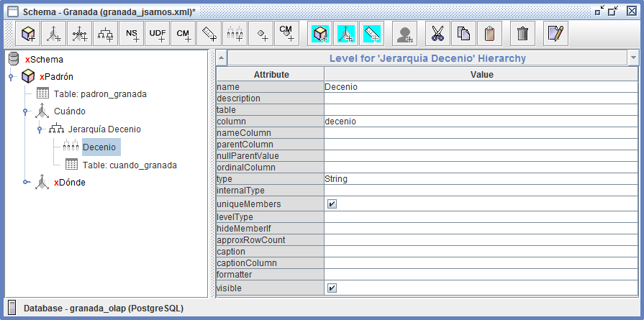The height and width of the screenshot is (320, 644).
Task: Click the Add Level toolbar icon
Action: pos(235,34)
